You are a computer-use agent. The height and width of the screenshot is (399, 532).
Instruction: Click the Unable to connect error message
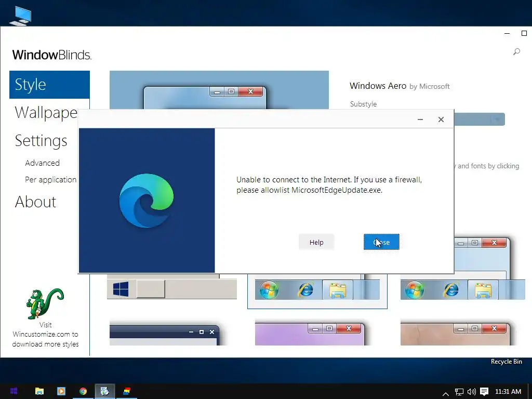[329, 184]
